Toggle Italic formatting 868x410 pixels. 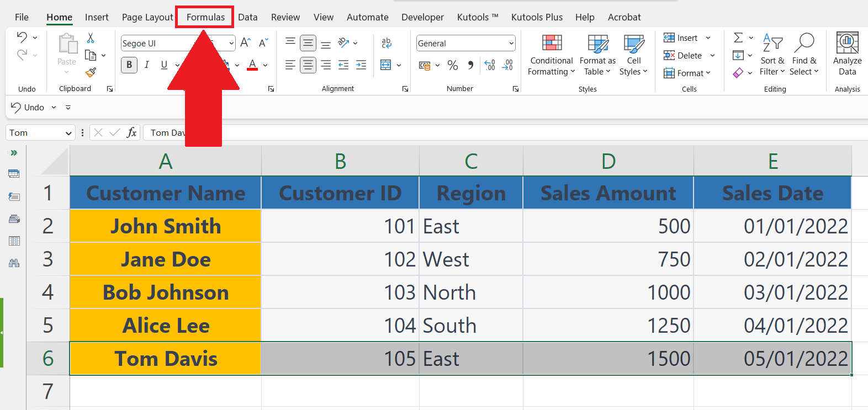[x=147, y=65]
